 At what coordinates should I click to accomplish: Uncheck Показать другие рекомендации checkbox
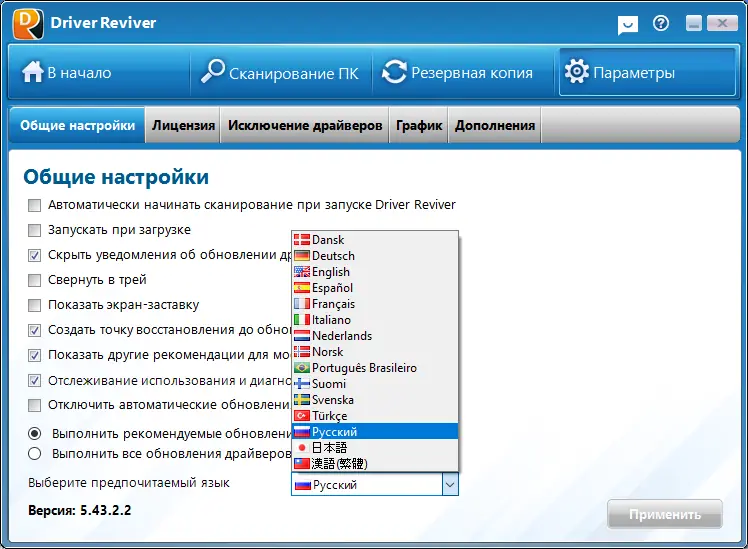(34, 355)
